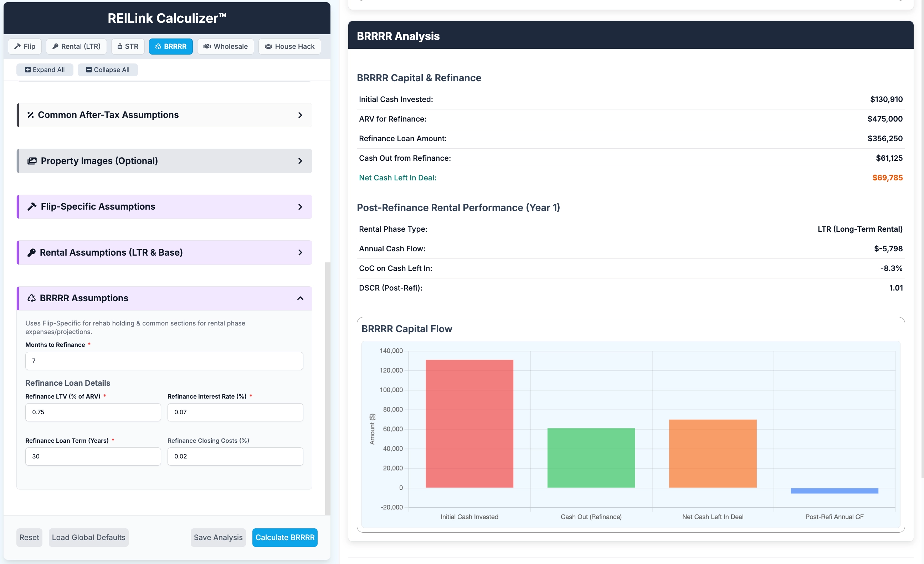Click the images icon beside Property Images
The height and width of the screenshot is (564, 924).
click(x=32, y=161)
